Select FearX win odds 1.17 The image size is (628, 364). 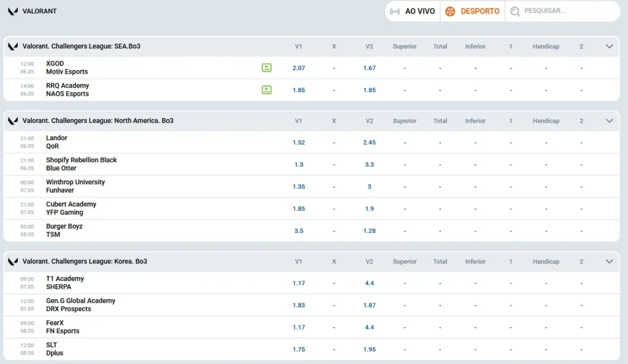(299, 327)
